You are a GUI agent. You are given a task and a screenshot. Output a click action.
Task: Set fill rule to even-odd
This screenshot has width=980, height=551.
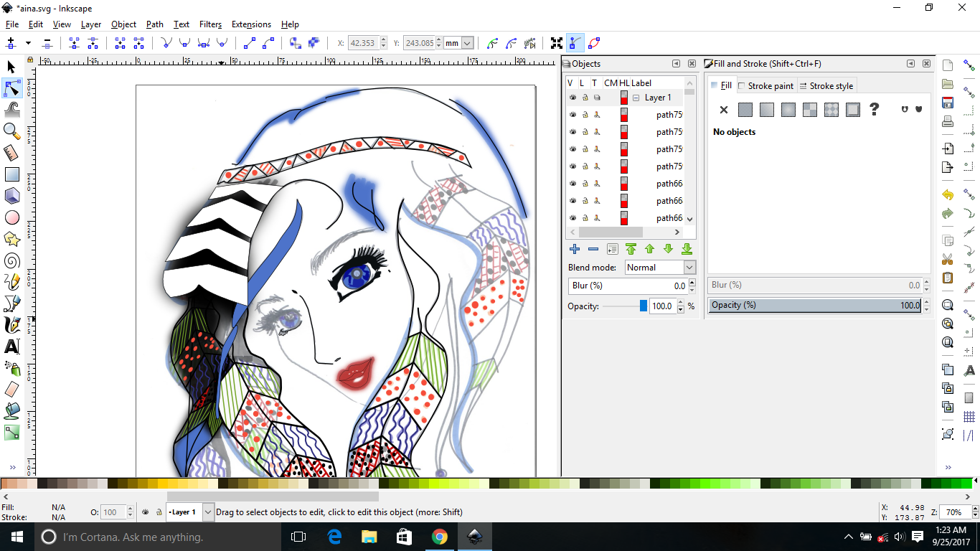click(905, 110)
